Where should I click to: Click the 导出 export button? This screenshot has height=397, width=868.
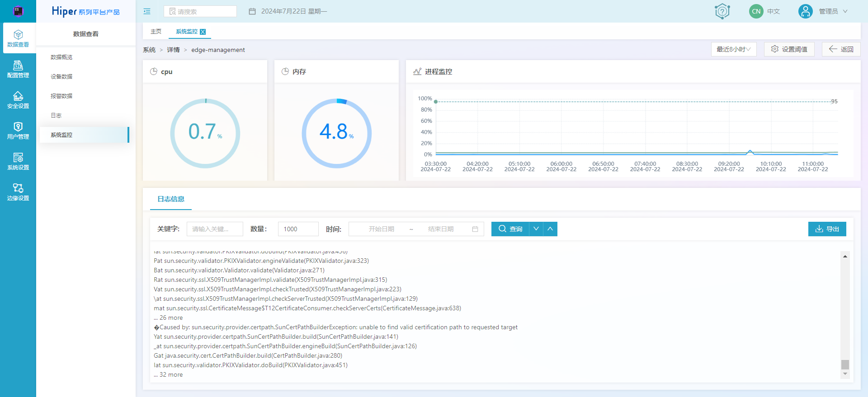827,229
